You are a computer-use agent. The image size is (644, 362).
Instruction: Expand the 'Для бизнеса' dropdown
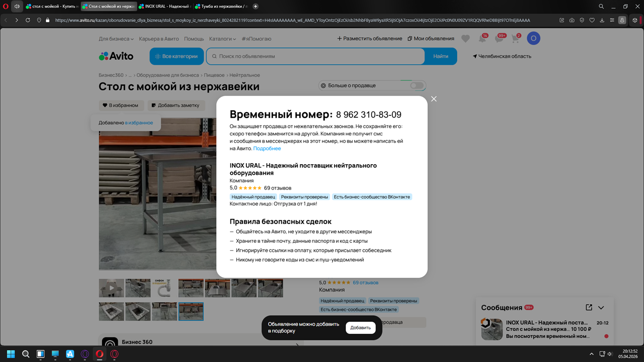tap(116, 39)
